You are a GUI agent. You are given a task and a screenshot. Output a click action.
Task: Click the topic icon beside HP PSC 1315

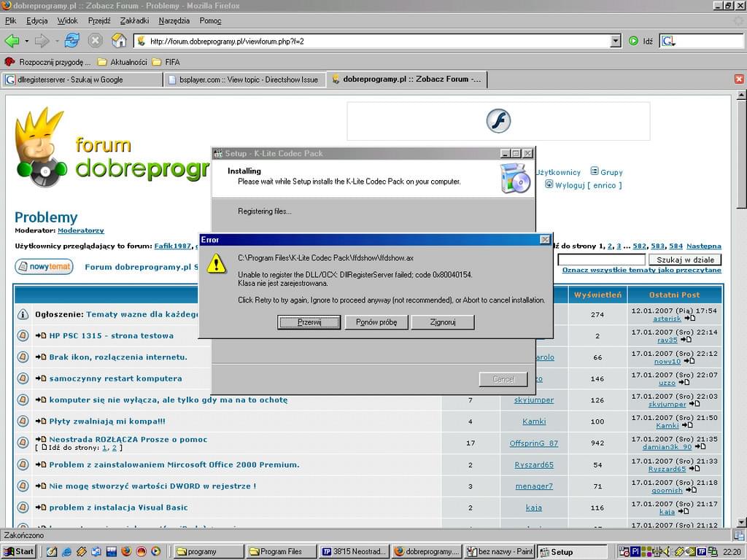[23, 335]
